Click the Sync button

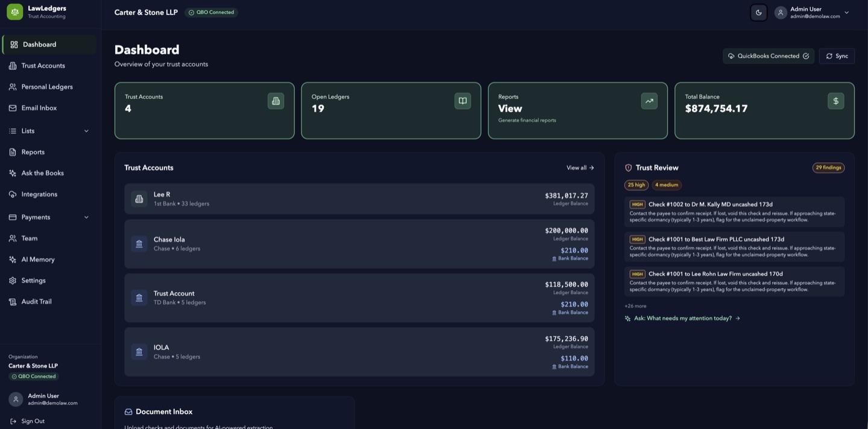tap(837, 56)
